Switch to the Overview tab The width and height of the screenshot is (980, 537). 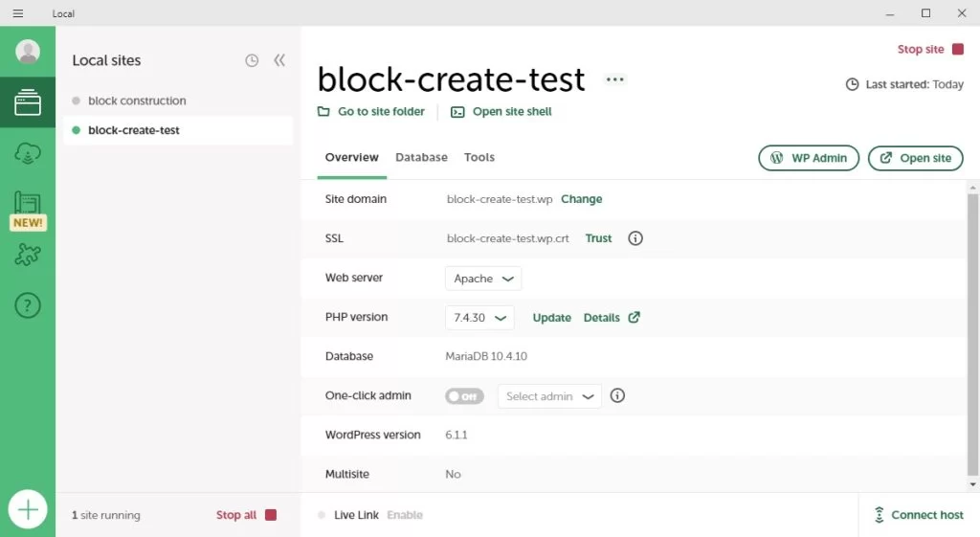(x=352, y=158)
